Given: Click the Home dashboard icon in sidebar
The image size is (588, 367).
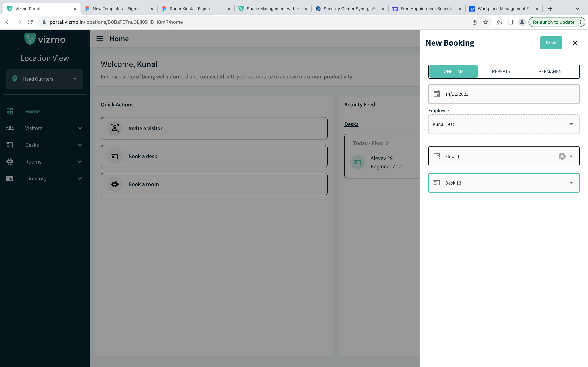Looking at the screenshot, I should point(10,111).
